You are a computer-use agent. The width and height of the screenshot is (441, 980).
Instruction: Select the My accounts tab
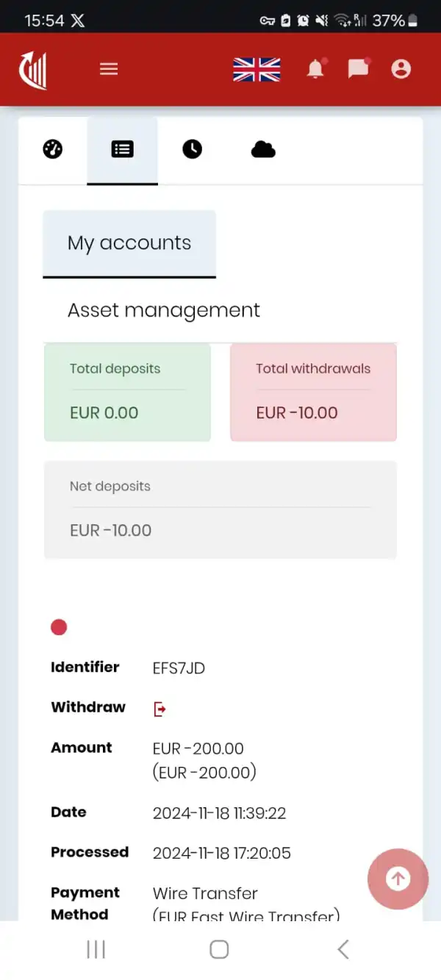(129, 243)
